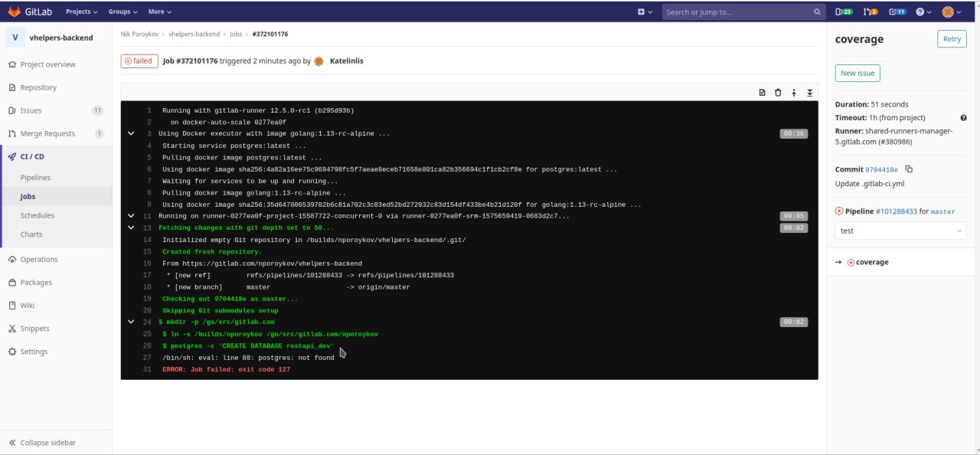Open the Projects dropdown in top navbar

coord(80,11)
